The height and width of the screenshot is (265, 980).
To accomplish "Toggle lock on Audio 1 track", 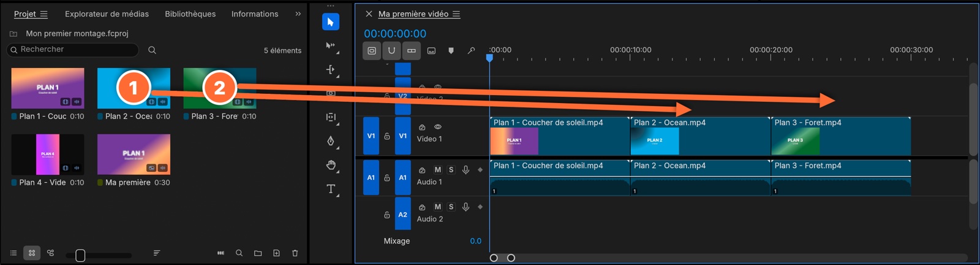I will click(387, 178).
